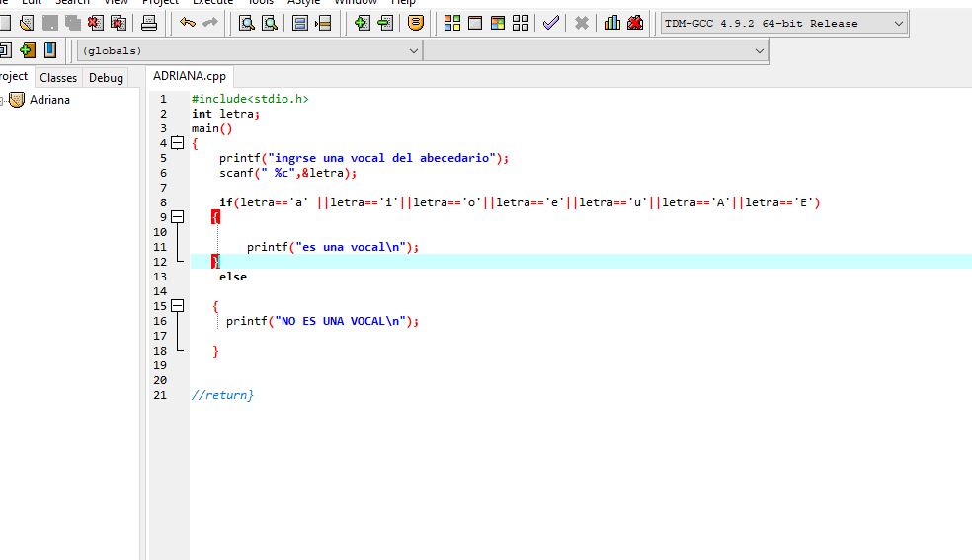
Task: Click the Project Options shield icon
Action: pos(416,23)
